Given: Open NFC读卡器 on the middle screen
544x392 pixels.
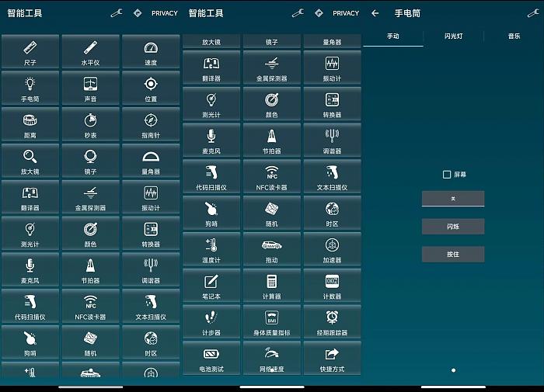Looking at the screenshot, I should pyautogui.click(x=272, y=177).
